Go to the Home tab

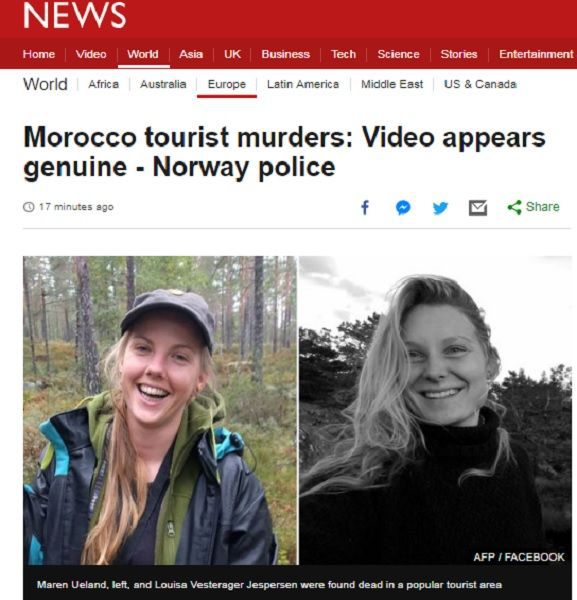coord(39,54)
